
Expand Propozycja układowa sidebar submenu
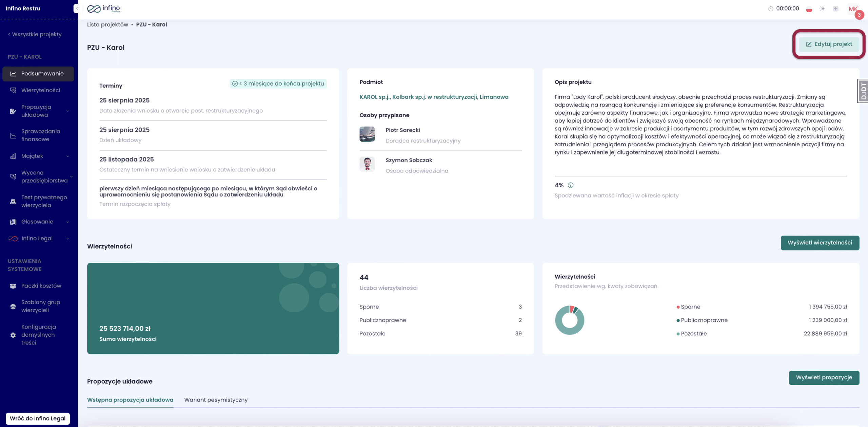click(67, 111)
